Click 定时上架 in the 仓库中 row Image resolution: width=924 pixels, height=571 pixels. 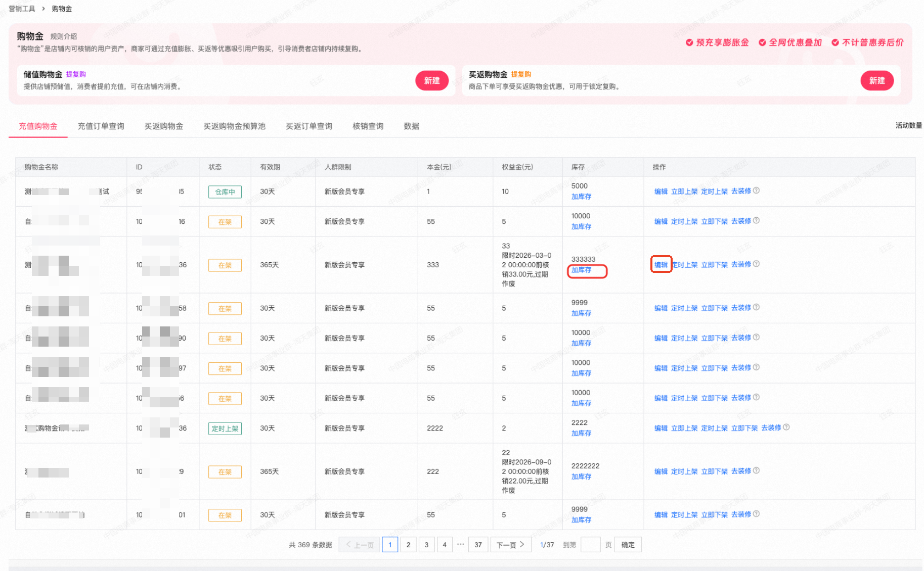(715, 192)
